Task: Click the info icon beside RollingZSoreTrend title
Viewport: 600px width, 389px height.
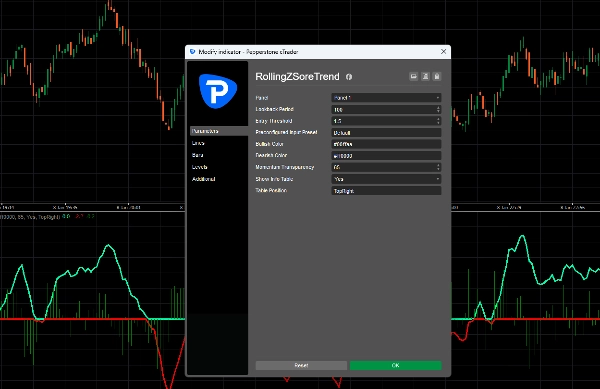Action: pos(349,77)
